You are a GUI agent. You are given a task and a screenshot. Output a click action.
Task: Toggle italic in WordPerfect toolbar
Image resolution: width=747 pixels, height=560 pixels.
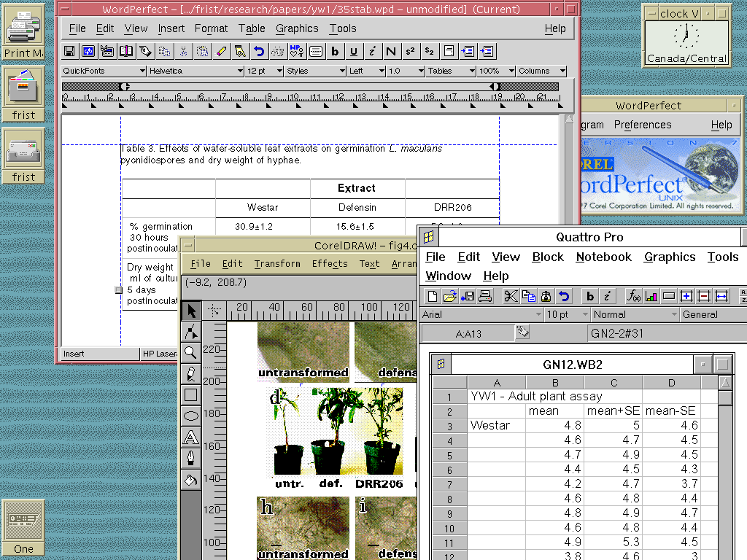373,52
